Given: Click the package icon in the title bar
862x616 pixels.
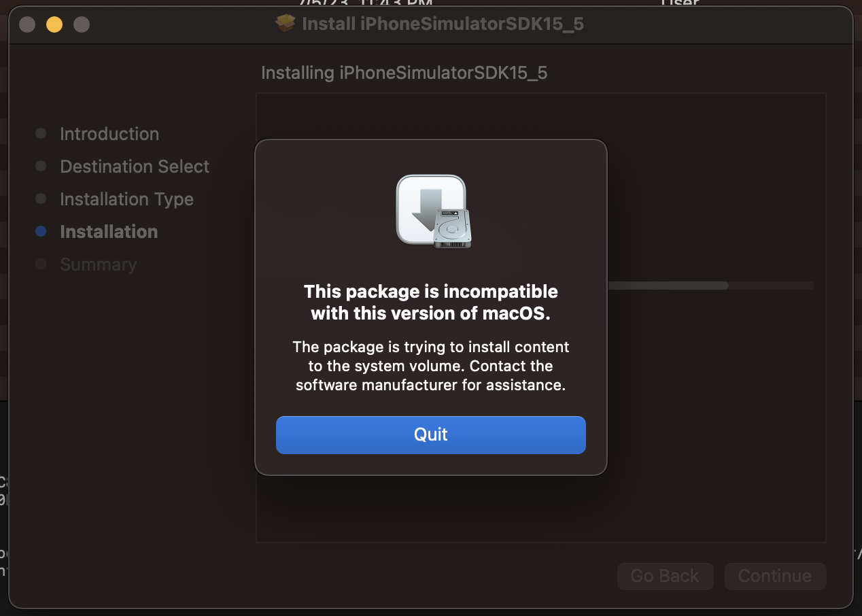Looking at the screenshot, I should pyautogui.click(x=284, y=24).
